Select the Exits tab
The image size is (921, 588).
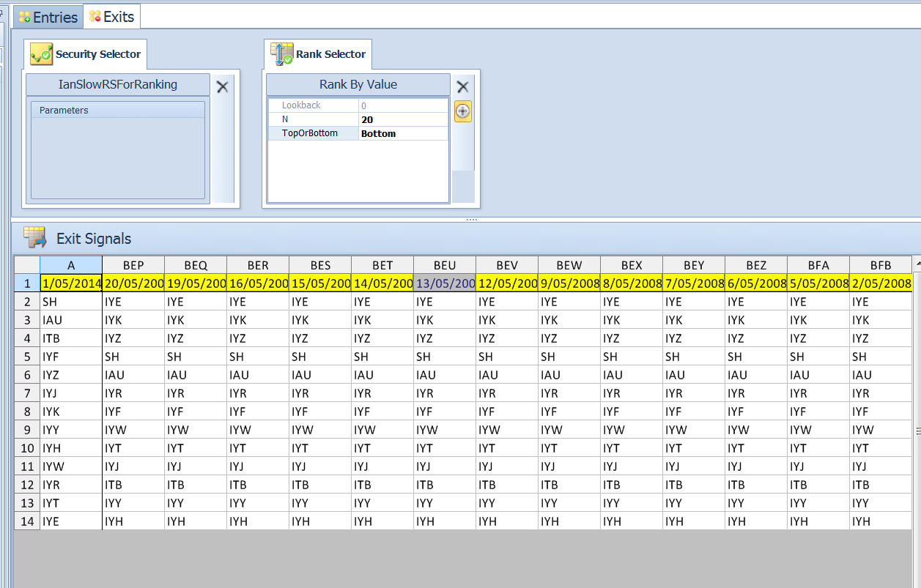pos(111,17)
